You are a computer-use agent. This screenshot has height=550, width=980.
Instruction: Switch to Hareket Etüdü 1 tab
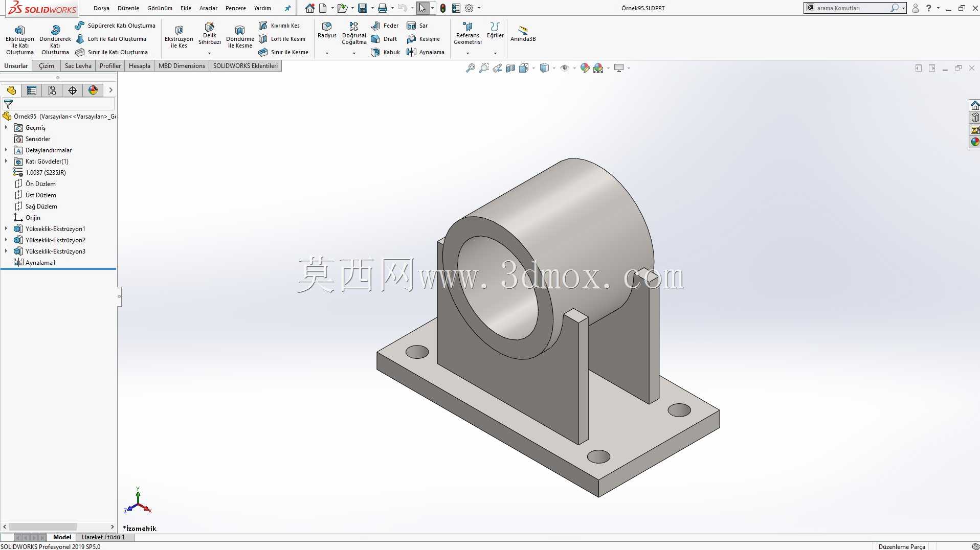click(103, 537)
